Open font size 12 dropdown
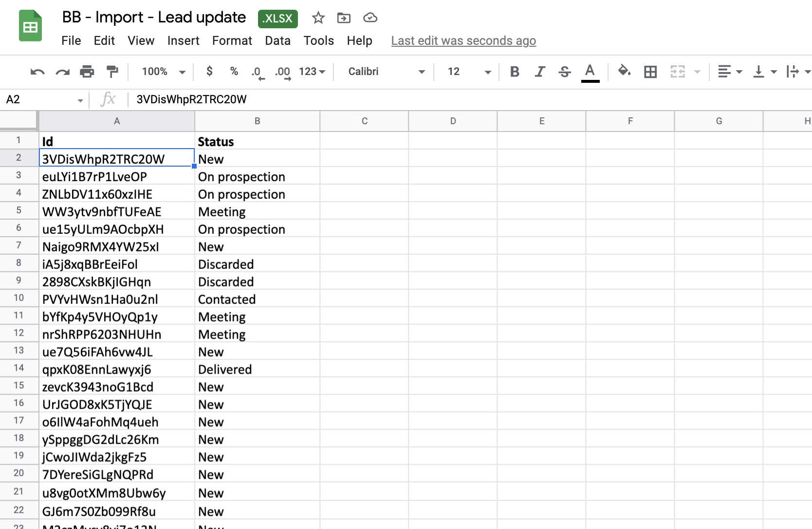The image size is (812, 529). coord(469,72)
